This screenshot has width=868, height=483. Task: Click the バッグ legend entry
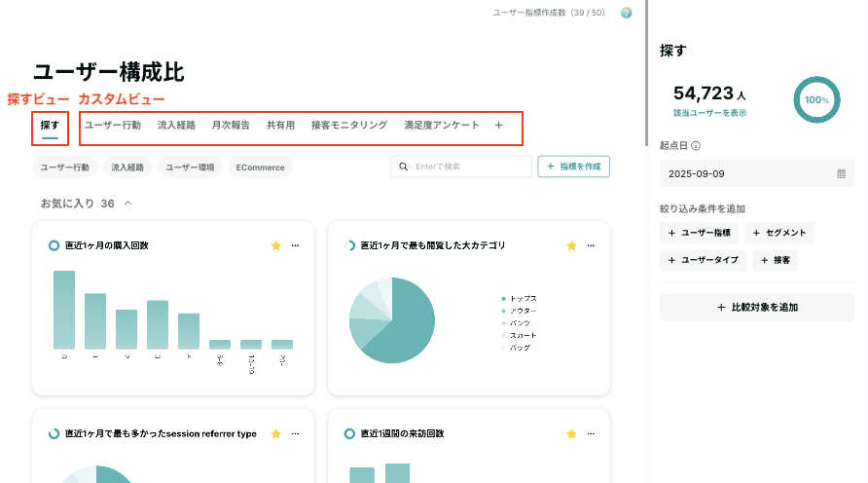click(x=516, y=348)
